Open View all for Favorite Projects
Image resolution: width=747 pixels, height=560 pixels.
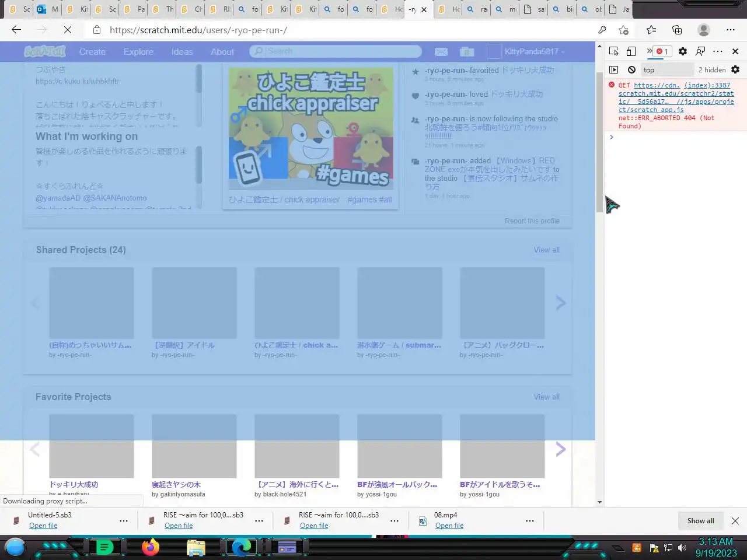pyautogui.click(x=547, y=397)
